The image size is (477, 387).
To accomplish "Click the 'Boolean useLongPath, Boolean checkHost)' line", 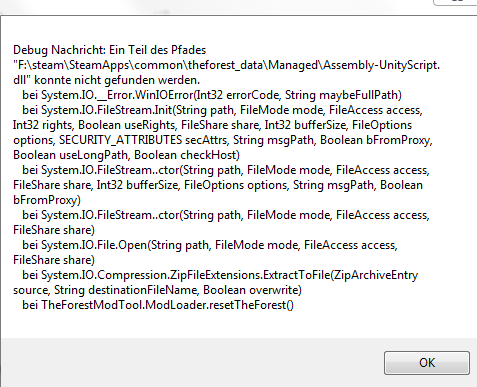I will point(126,155).
